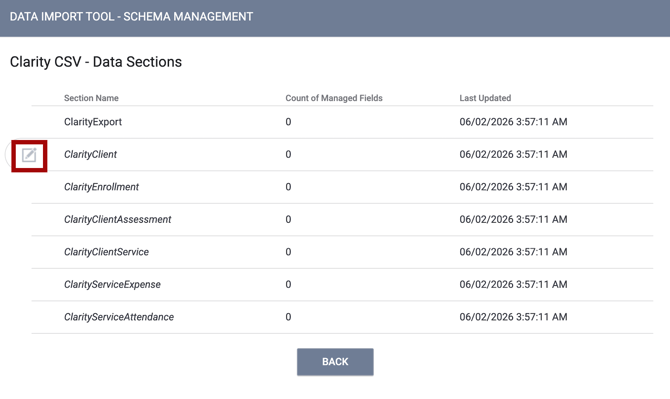Click the Clarity CSV - Data Sections heading

coord(96,62)
